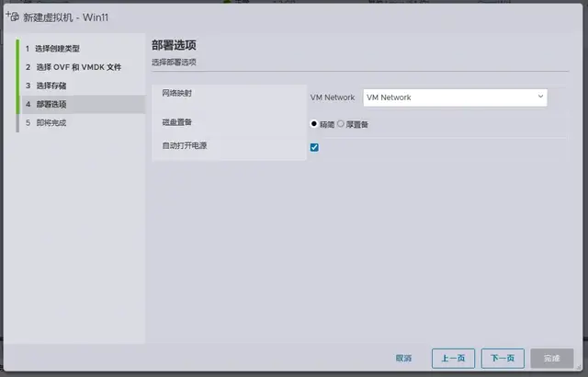This screenshot has height=377, width=588.
Task: Click the 磁盘置备 label
Action: point(176,122)
